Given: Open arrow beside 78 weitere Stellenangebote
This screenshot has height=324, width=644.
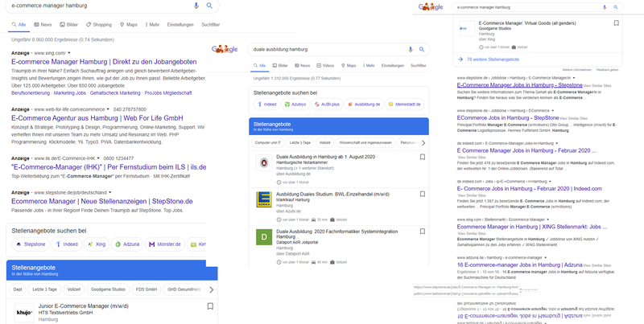Looking at the screenshot, I should pos(460,59).
